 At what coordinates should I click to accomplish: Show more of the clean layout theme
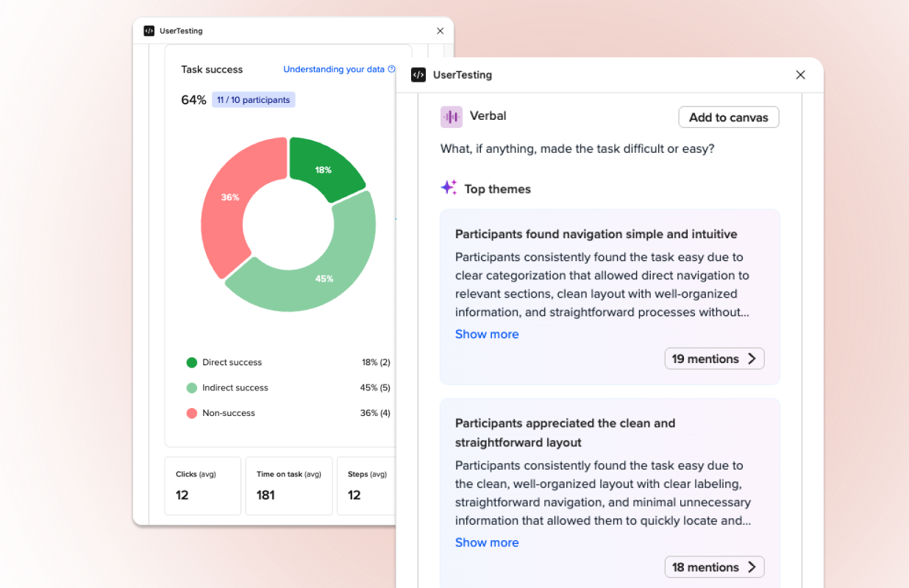(487, 542)
